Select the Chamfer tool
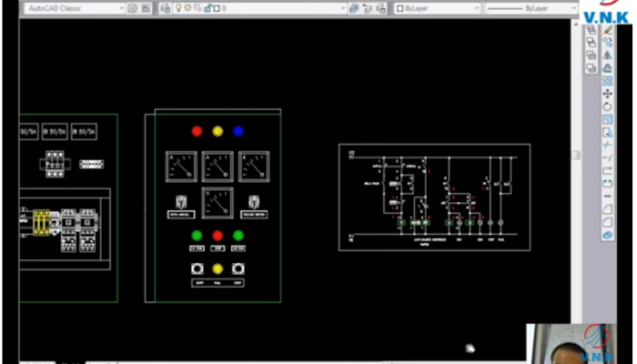Viewport: 637px width, 364px height. (607, 209)
